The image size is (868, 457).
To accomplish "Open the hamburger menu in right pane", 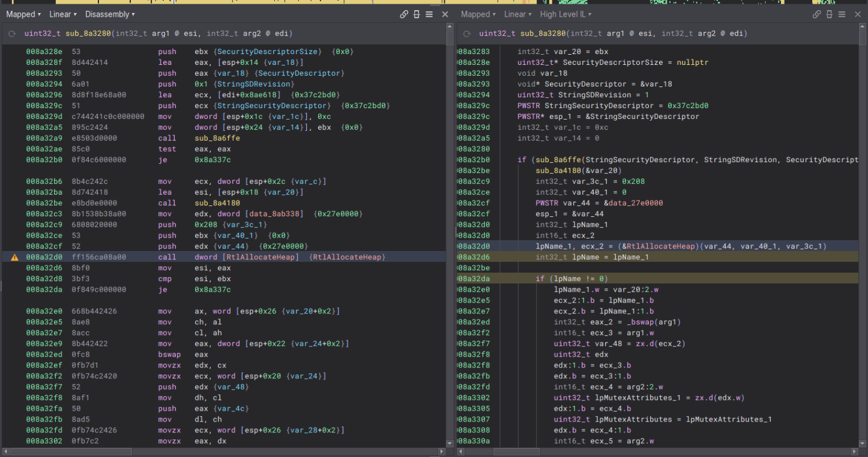I will (x=842, y=14).
